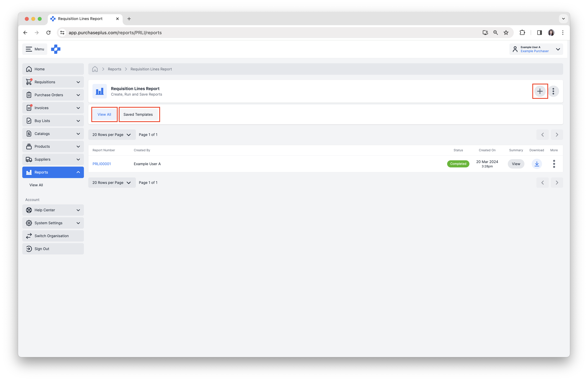The image size is (588, 381).
Task: Click the browser address bar
Action: pos(247,33)
